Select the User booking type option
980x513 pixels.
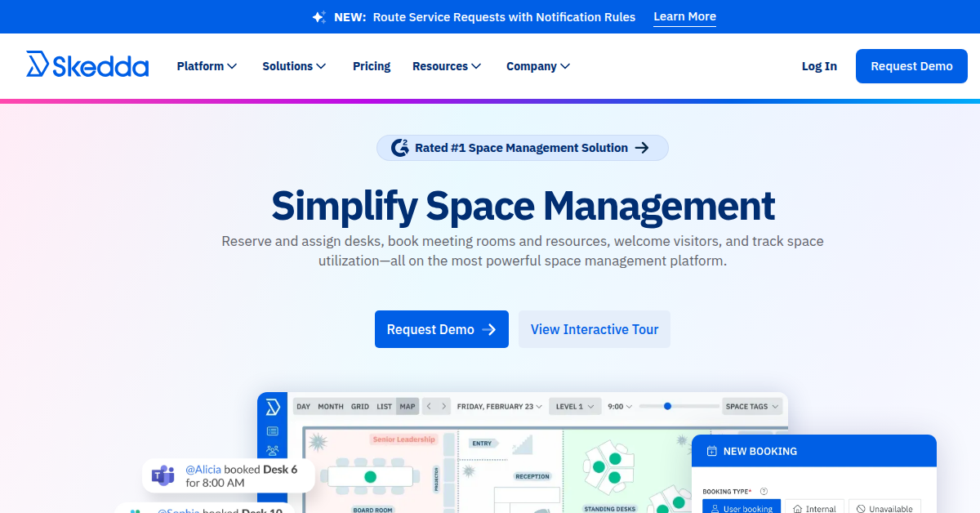742,508
